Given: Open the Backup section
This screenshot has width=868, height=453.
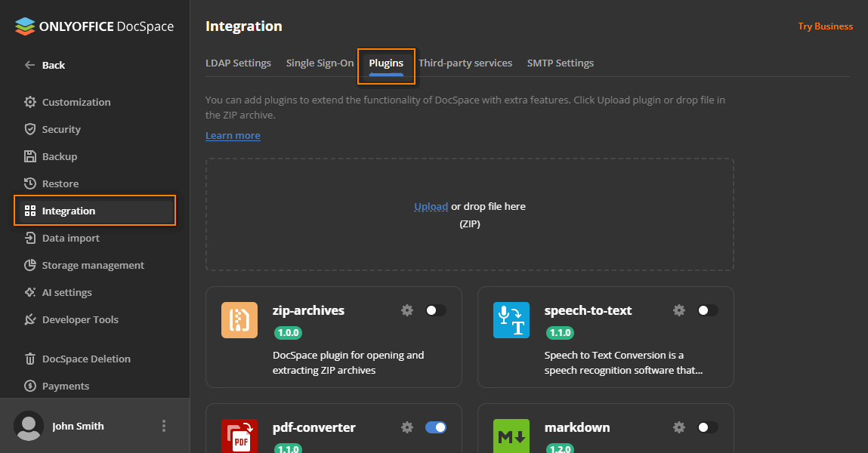Looking at the screenshot, I should pos(60,156).
